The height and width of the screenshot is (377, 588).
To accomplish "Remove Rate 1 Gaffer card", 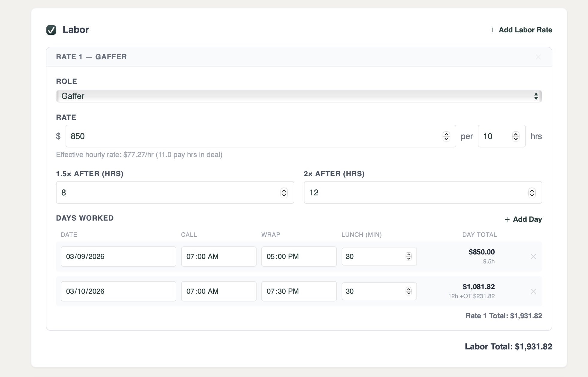I will [538, 57].
